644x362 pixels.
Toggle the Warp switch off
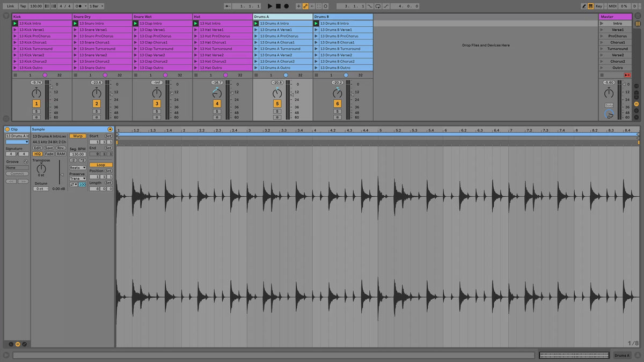pos(78,136)
